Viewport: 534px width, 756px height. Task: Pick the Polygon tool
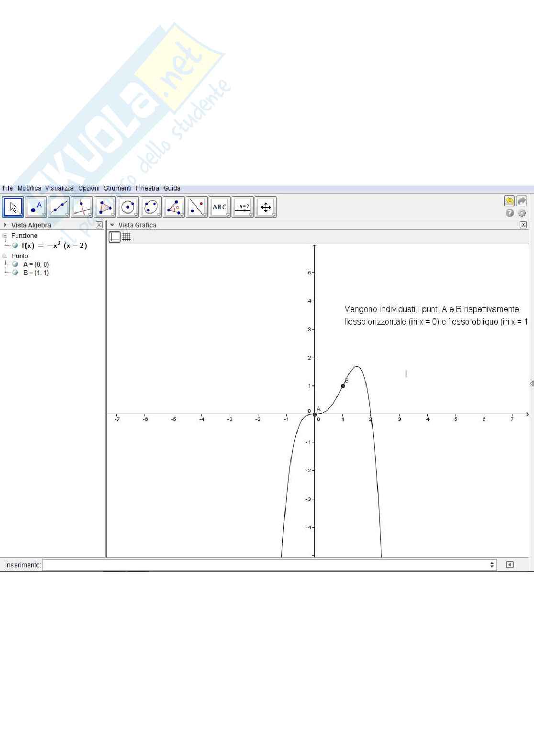click(105, 207)
